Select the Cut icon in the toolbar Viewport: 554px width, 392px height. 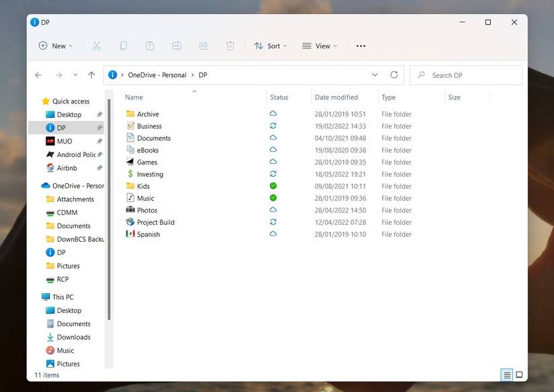pos(96,46)
